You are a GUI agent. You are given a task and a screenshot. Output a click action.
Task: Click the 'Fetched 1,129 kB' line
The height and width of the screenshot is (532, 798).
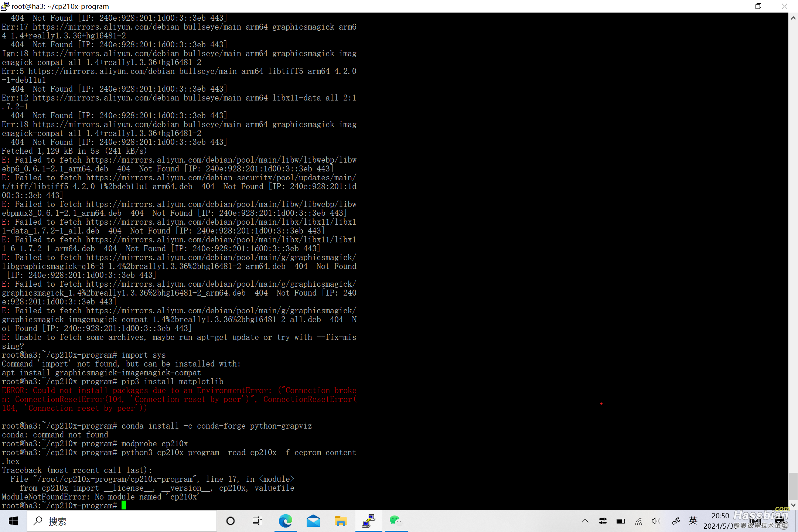click(x=74, y=151)
